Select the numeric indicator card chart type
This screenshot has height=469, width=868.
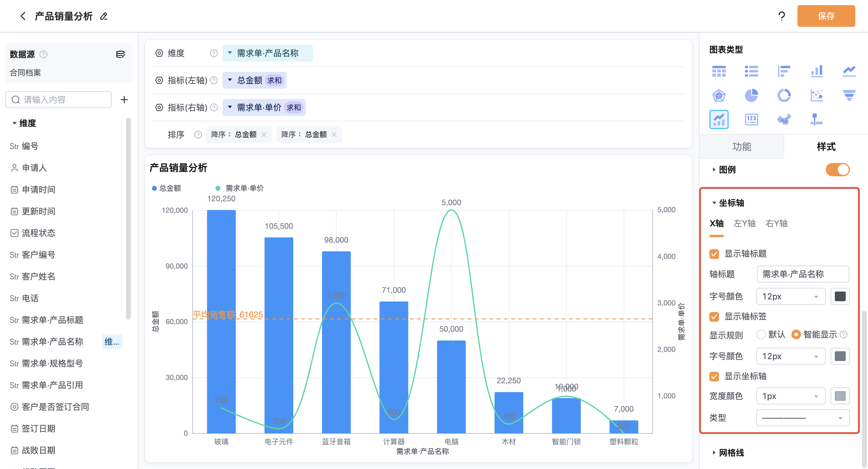click(x=751, y=119)
